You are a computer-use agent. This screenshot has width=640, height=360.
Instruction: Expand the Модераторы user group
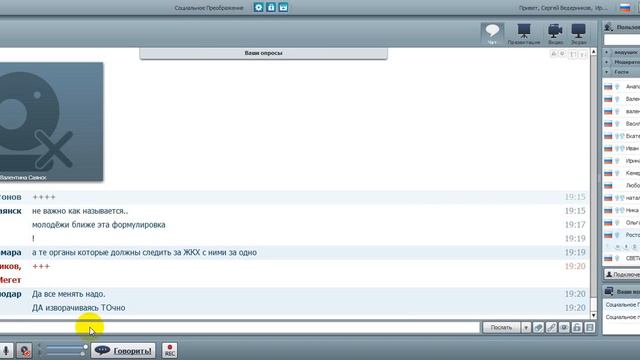[621, 62]
